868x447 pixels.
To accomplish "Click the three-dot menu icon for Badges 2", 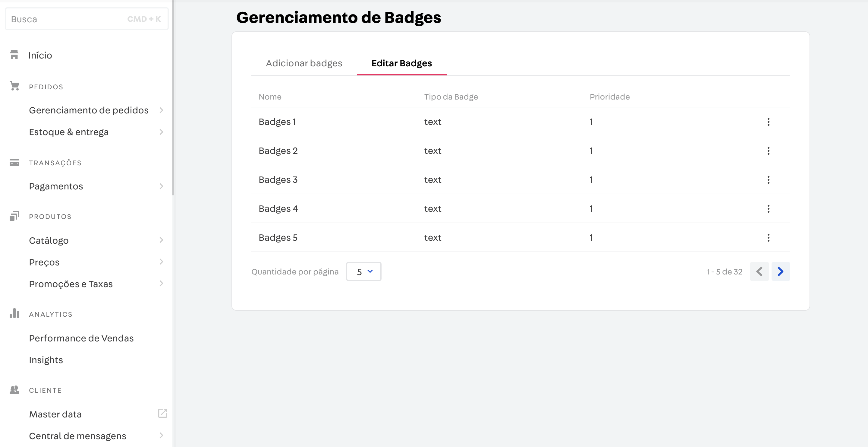I will 769,151.
